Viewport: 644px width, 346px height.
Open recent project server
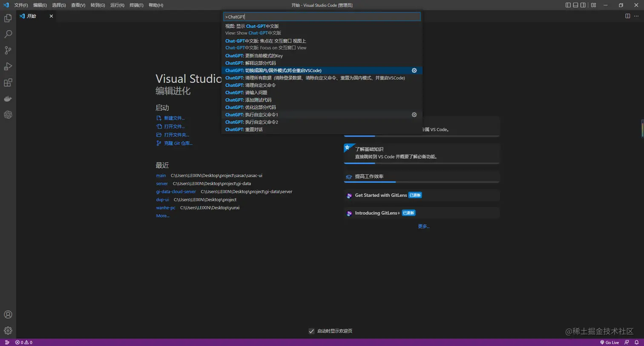point(162,183)
